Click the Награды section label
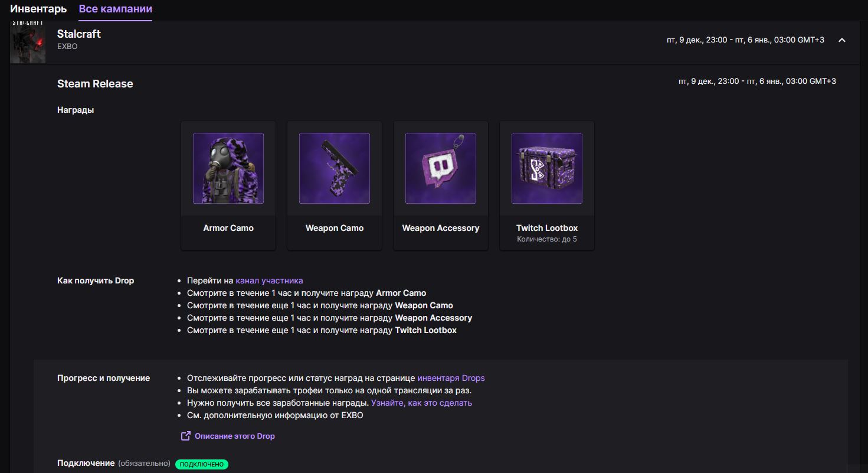The width and height of the screenshot is (868, 473). (76, 110)
